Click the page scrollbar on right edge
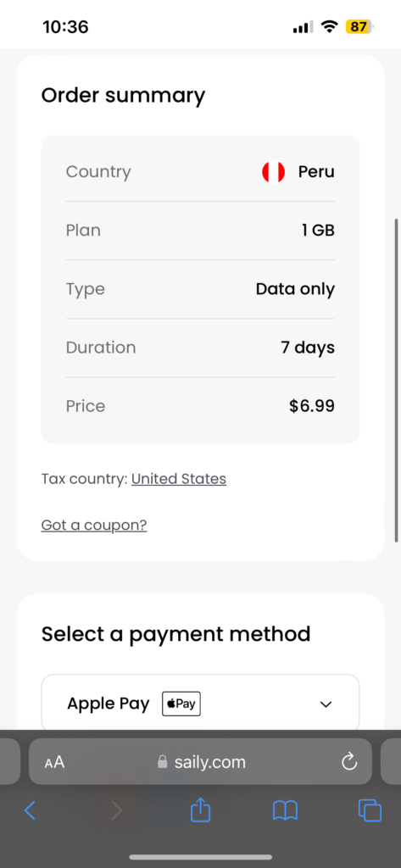Image resolution: width=401 pixels, height=868 pixels. [x=395, y=380]
